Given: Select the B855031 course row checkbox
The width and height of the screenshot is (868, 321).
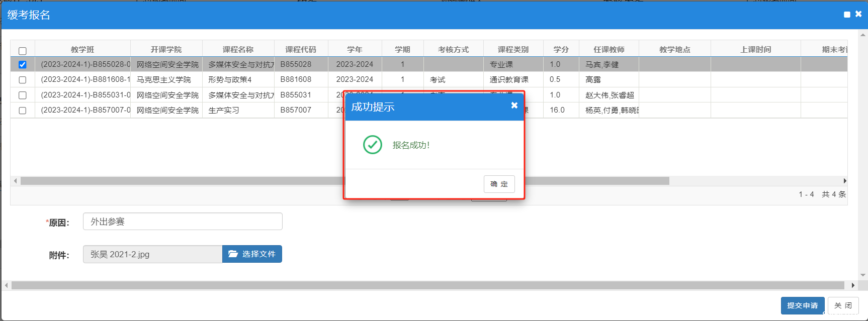Looking at the screenshot, I should 23,95.
